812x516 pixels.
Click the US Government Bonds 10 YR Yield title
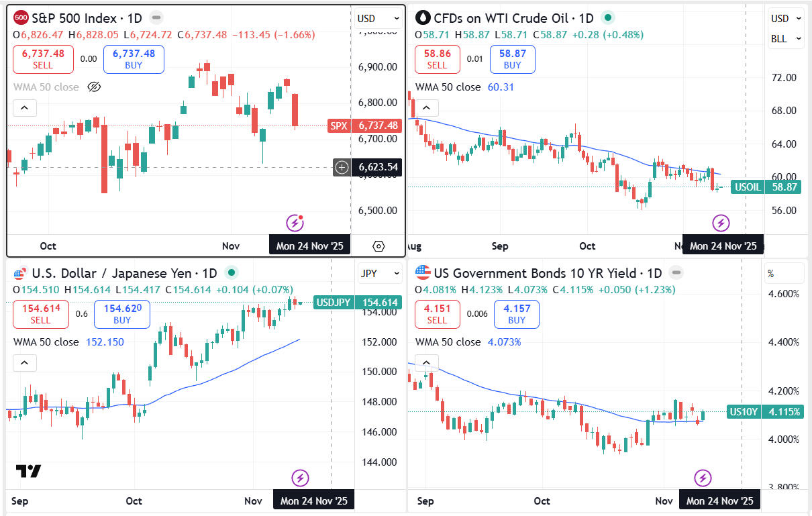[548, 273]
